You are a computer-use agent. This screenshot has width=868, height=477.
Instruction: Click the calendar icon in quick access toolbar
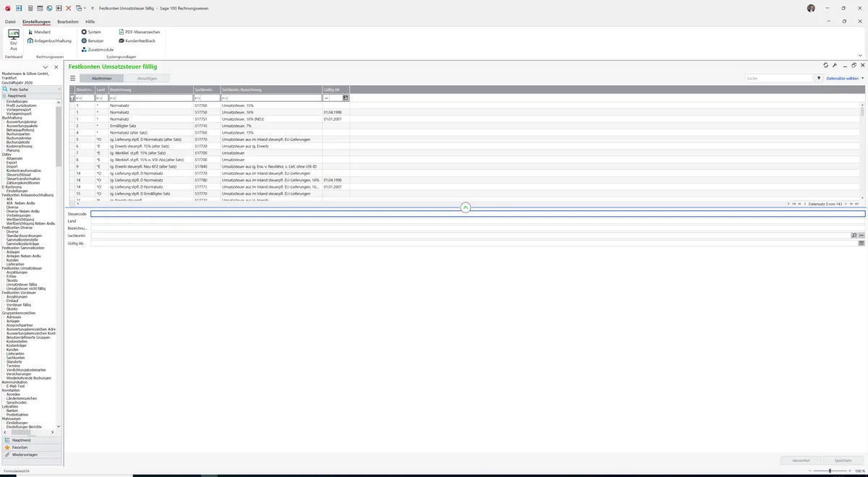39,7
